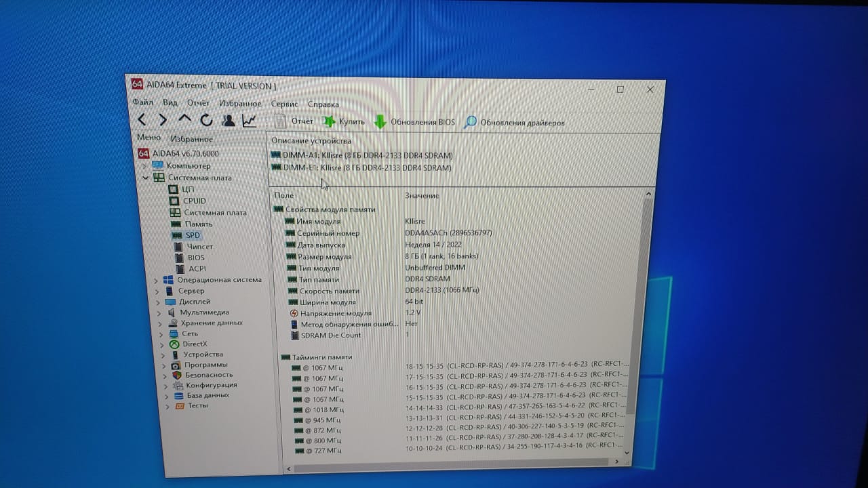The image size is (868, 488).
Task: Expand the Мультимедиа tree node
Action: pyautogui.click(x=159, y=312)
